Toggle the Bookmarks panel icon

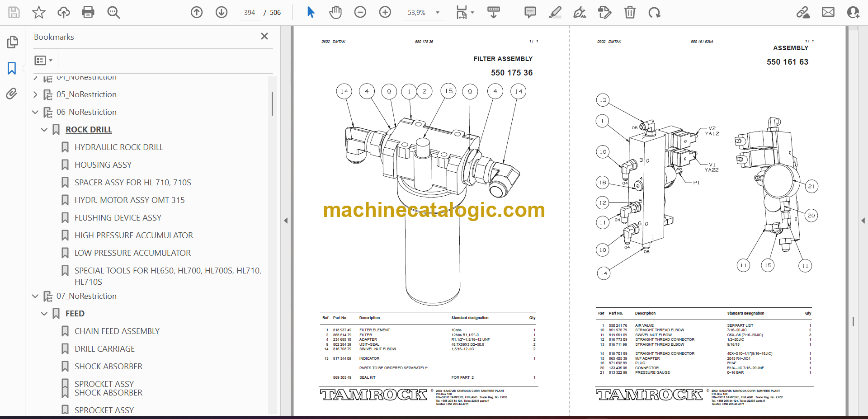pyautogui.click(x=12, y=68)
